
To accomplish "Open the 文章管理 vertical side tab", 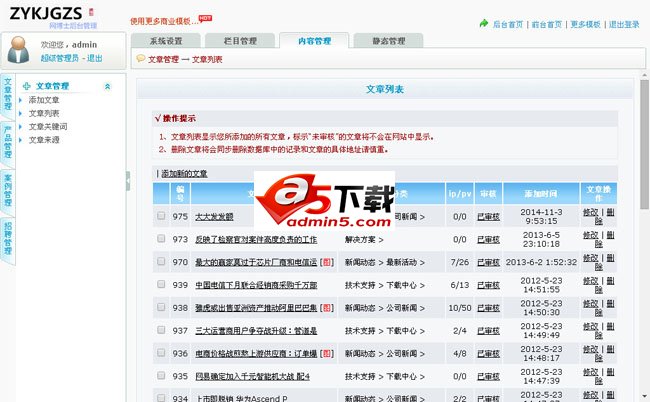I will (8, 96).
